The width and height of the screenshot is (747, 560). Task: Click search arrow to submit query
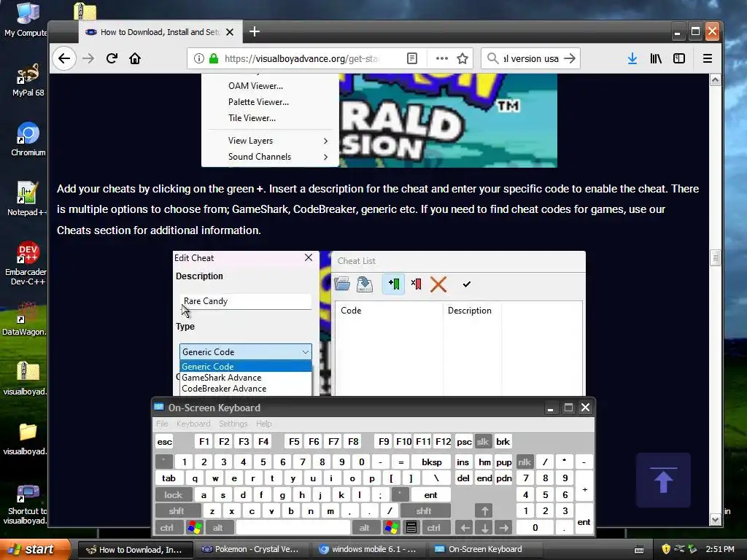click(x=569, y=58)
